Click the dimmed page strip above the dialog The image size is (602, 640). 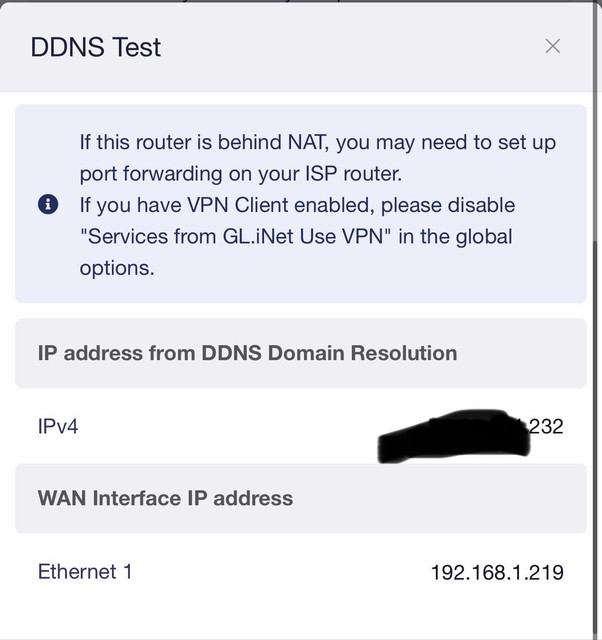[x=301, y=1]
